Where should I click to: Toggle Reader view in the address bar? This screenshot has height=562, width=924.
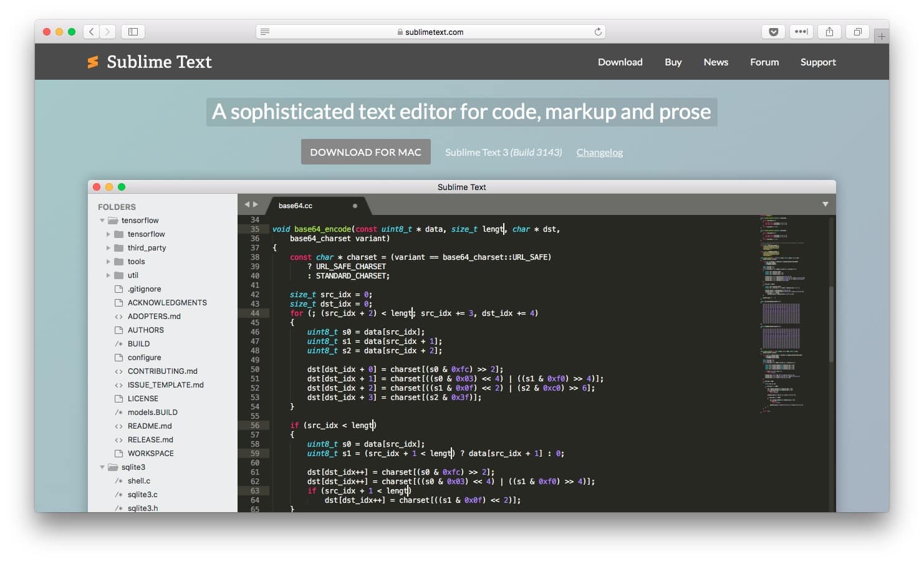coord(265,31)
